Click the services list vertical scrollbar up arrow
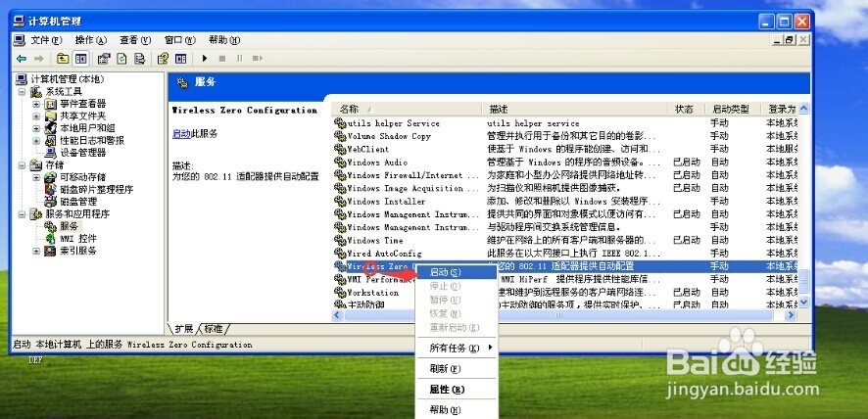 click(x=804, y=109)
